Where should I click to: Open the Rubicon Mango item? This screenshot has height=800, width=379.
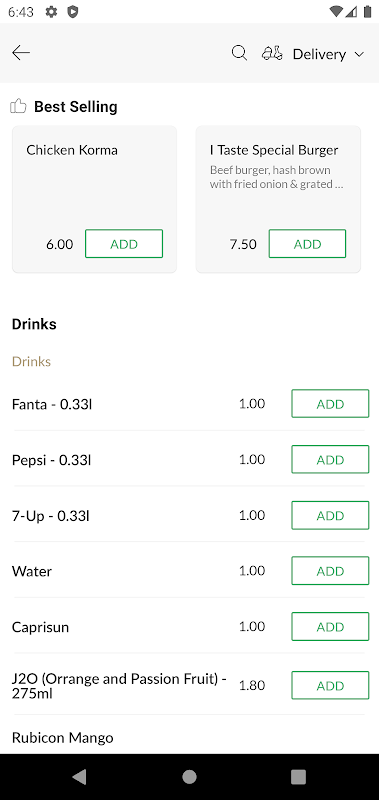63,738
